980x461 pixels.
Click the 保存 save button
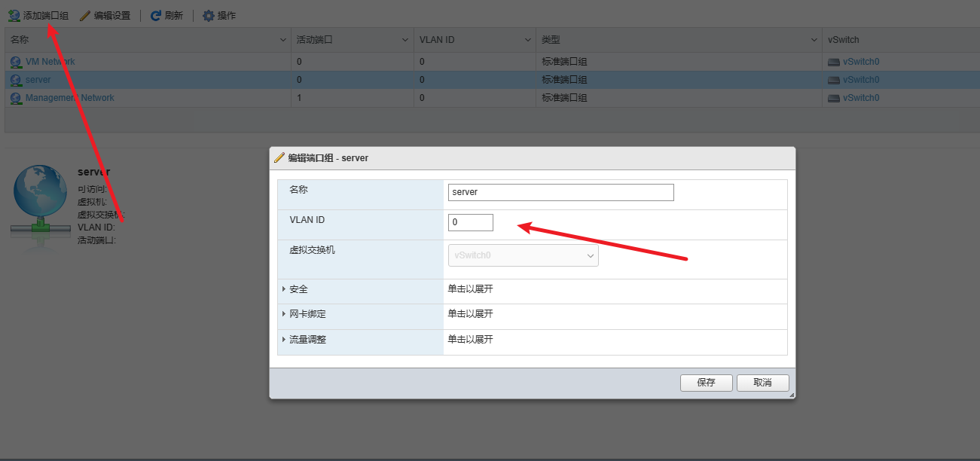coord(706,383)
